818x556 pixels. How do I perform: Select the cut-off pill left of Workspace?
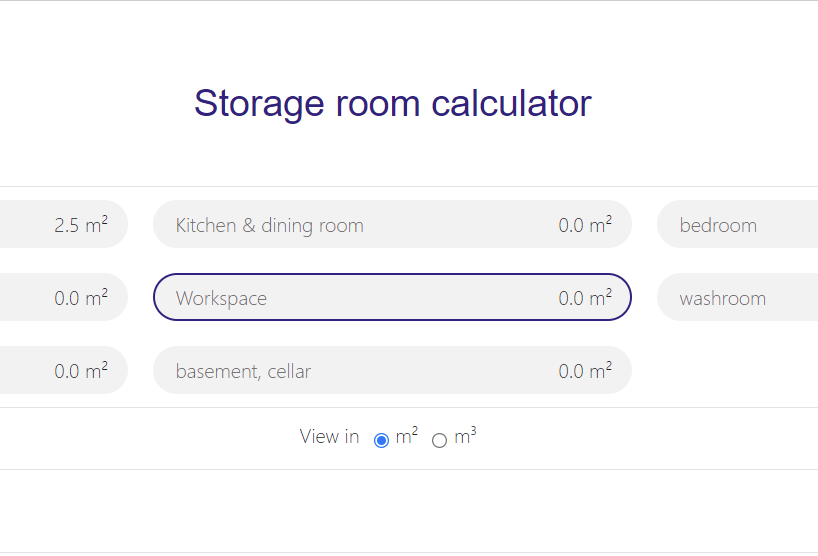(x=64, y=297)
